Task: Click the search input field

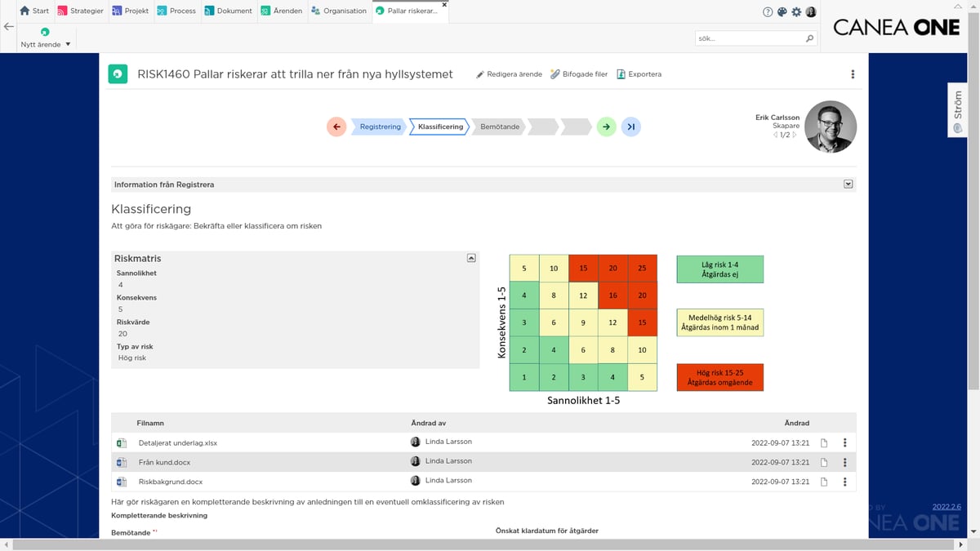Action: point(747,38)
